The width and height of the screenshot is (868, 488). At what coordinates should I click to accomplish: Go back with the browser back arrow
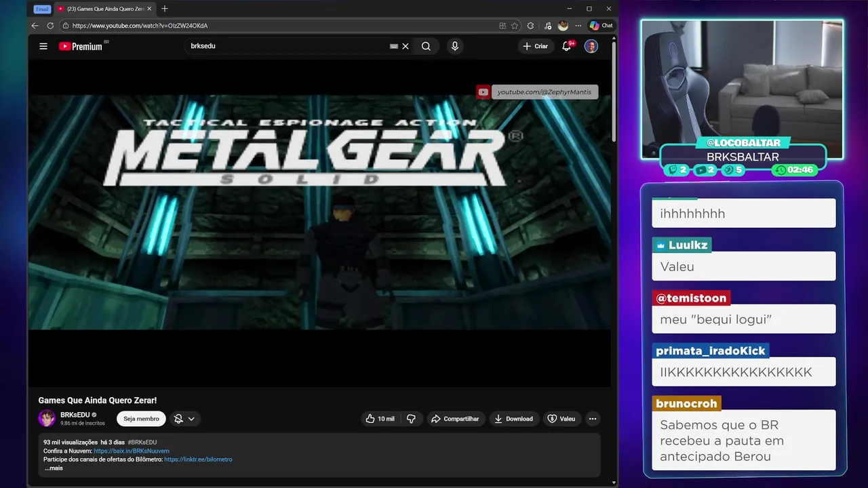coord(35,26)
